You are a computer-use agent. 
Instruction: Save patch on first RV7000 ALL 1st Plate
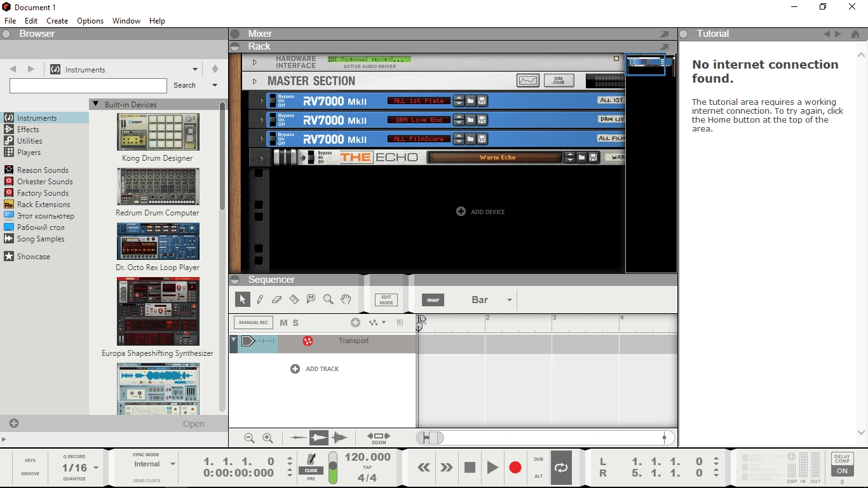(482, 100)
